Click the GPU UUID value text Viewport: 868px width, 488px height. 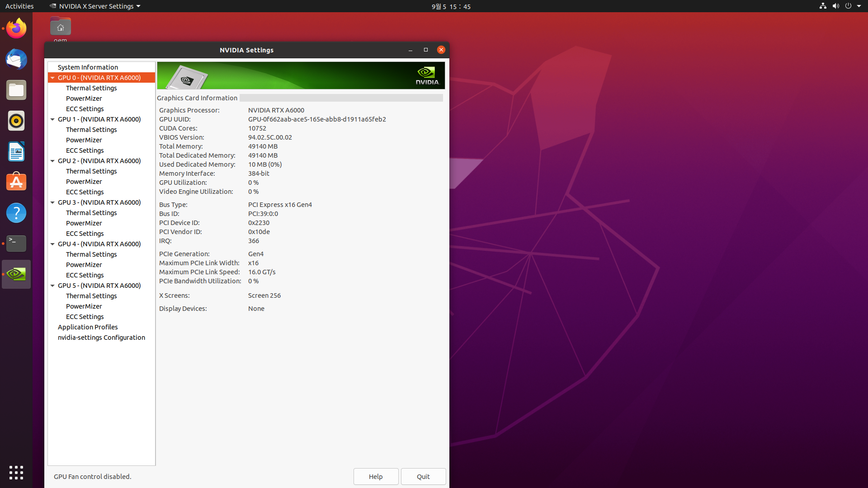317,119
